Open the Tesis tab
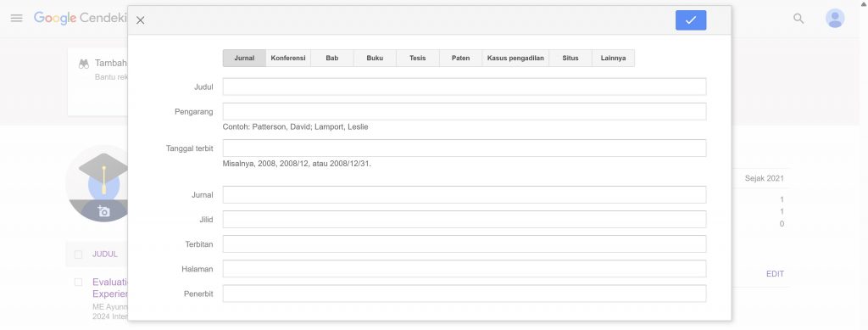 coord(418,59)
